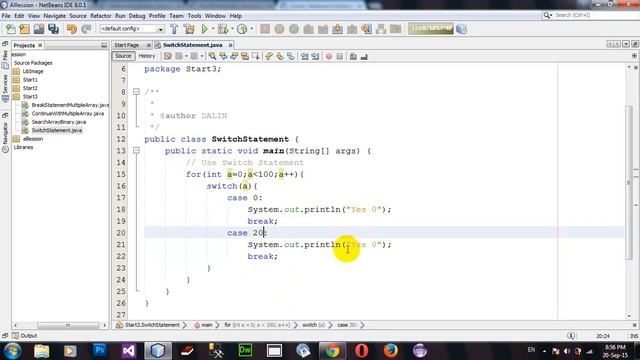Select the Start2 package in Projects tree
The height and width of the screenshot is (360, 640).
click(30, 88)
